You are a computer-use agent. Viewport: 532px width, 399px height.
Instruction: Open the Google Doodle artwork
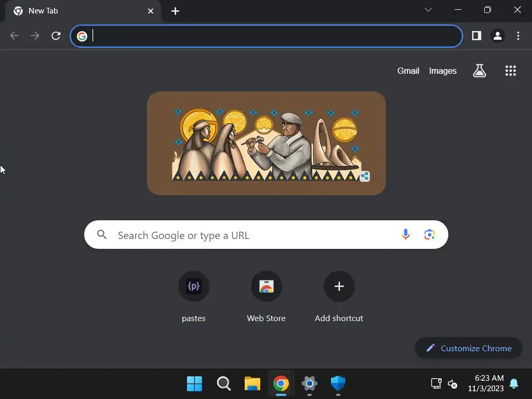(267, 143)
